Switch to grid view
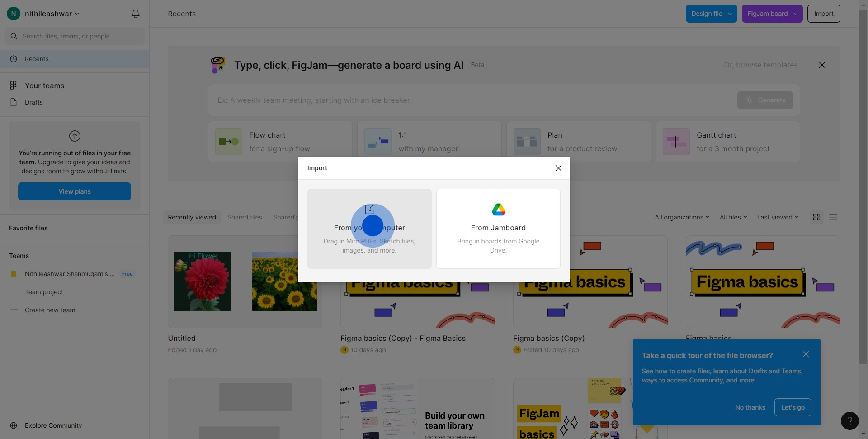The width and height of the screenshot is (868, 439). (x=816, y=217)
